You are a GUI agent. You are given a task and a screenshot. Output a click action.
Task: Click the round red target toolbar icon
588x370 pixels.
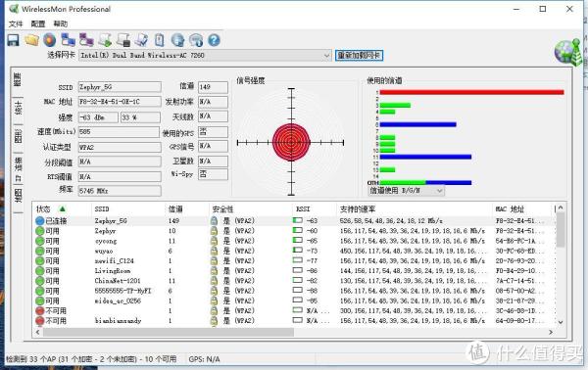coord(50,40)
